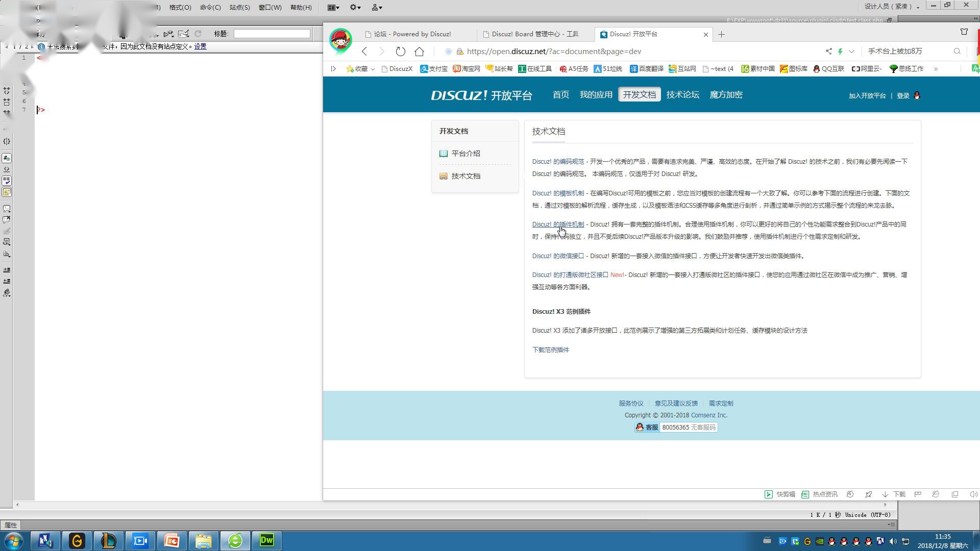Image resolution: width=980 pixels, height=551 pixels.
Task: Click the search magnifier icon in browser
Action: (x=957, y=52)
